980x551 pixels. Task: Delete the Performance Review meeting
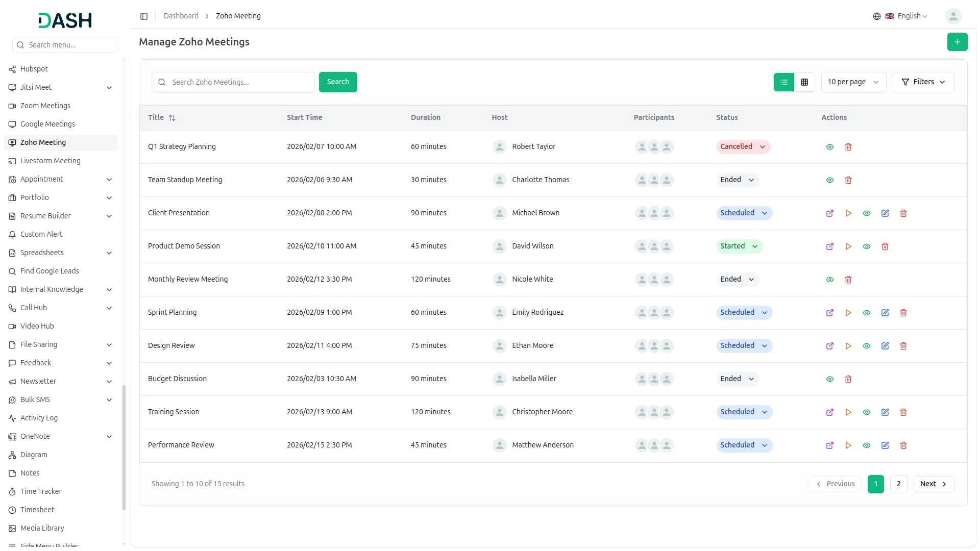903,445
